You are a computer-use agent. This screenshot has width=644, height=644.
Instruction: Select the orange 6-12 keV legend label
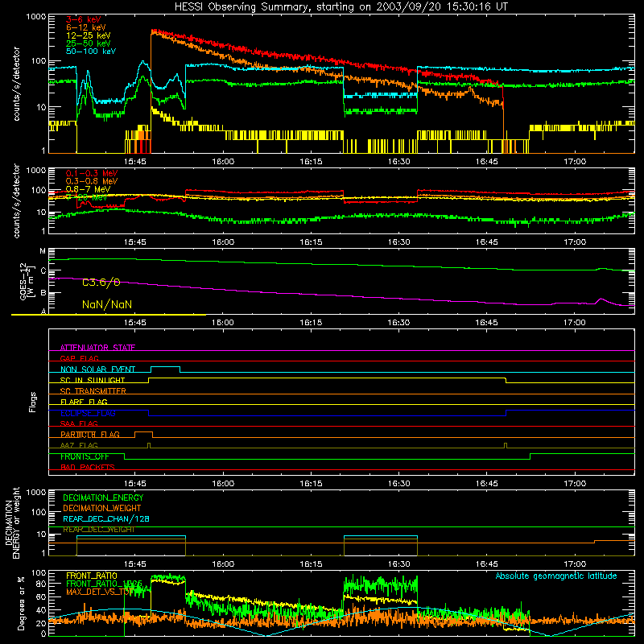click(x=86, y=27)
